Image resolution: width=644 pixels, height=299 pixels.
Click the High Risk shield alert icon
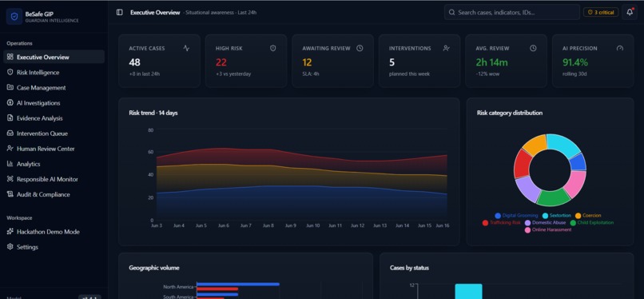[272, 48]
